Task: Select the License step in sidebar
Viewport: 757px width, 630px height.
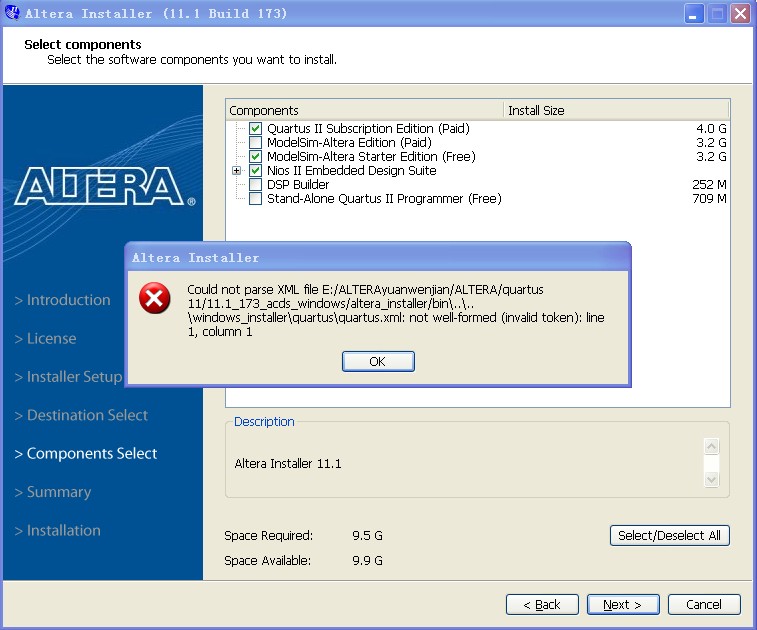Action: click(45, 338)
